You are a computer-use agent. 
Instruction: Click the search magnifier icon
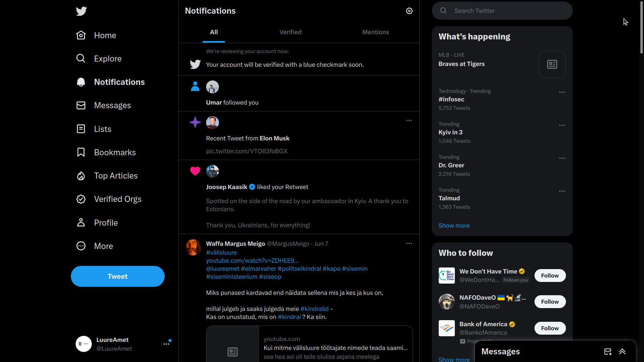[x=443, y=11]
